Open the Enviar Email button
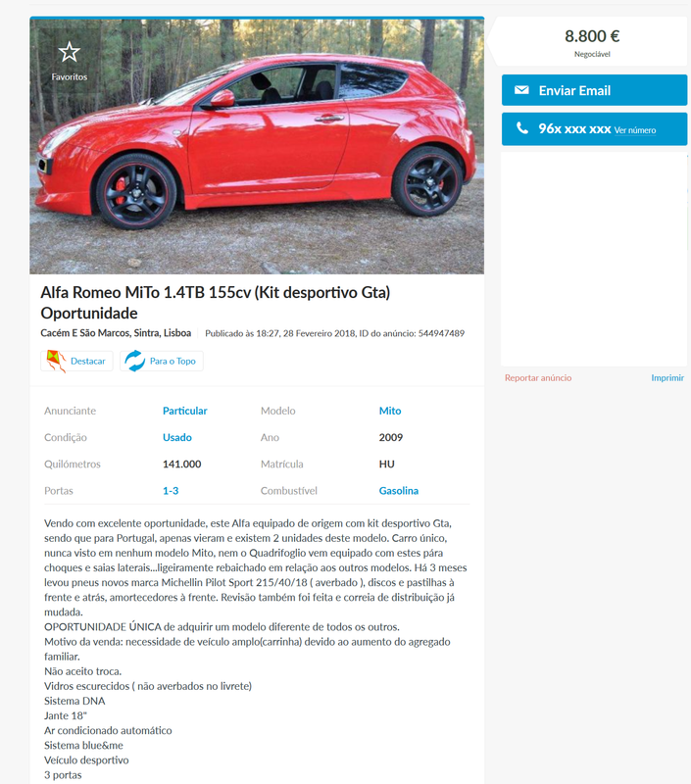The image size is (691, 784). coord(595,90)
